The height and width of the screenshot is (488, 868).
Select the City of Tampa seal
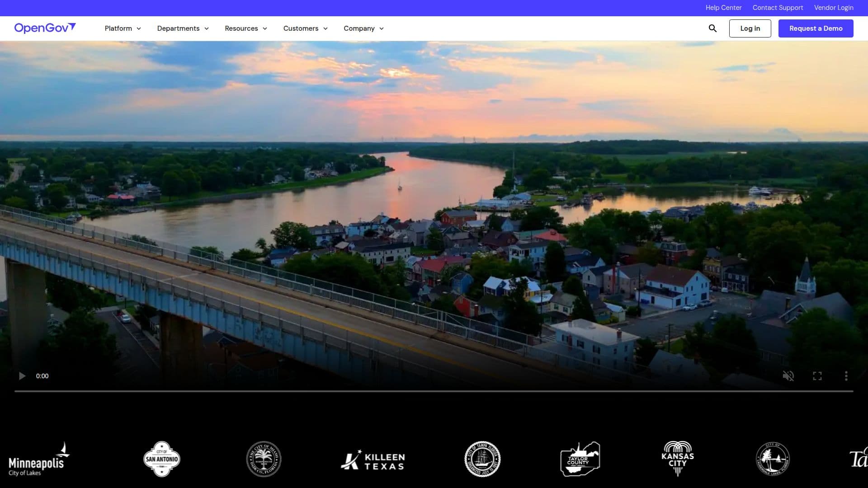tap(482, 459)
